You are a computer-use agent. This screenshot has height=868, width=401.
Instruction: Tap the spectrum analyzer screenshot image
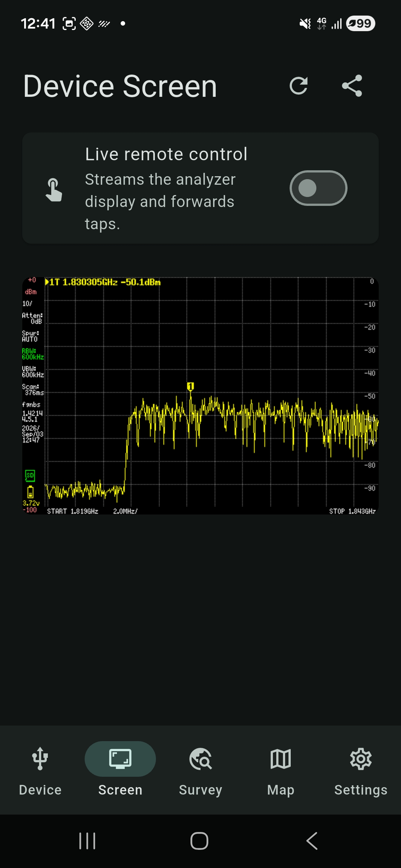click(200, 395)
